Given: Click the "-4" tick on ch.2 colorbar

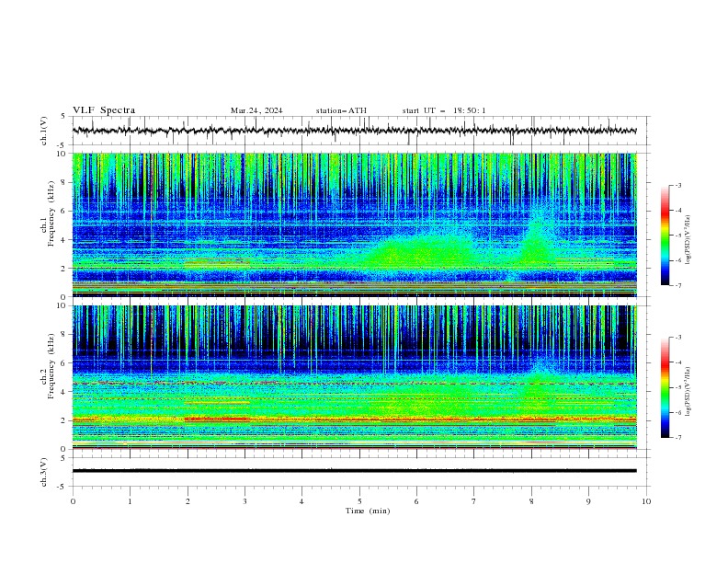Looking at the screenshot, I should point(677,362).
